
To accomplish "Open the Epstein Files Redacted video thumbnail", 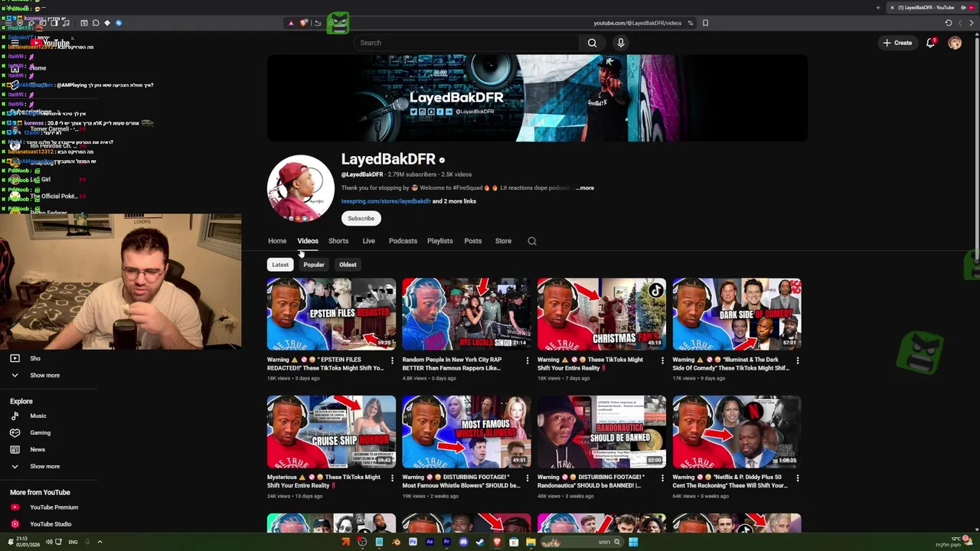I will (x=331, y=314).
